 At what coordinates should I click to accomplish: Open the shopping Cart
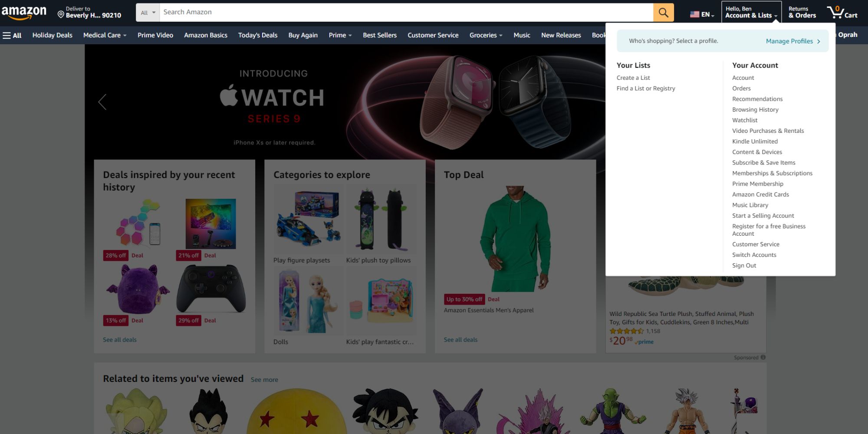coord(842,12)
